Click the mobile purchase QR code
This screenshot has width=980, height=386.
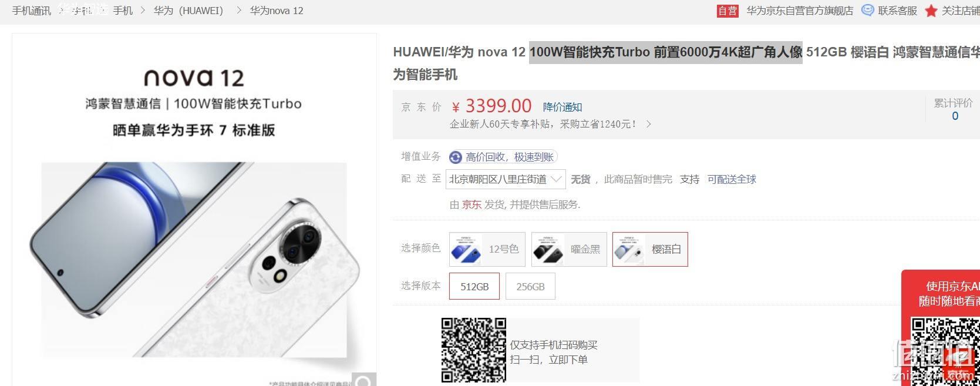point(474,350)
